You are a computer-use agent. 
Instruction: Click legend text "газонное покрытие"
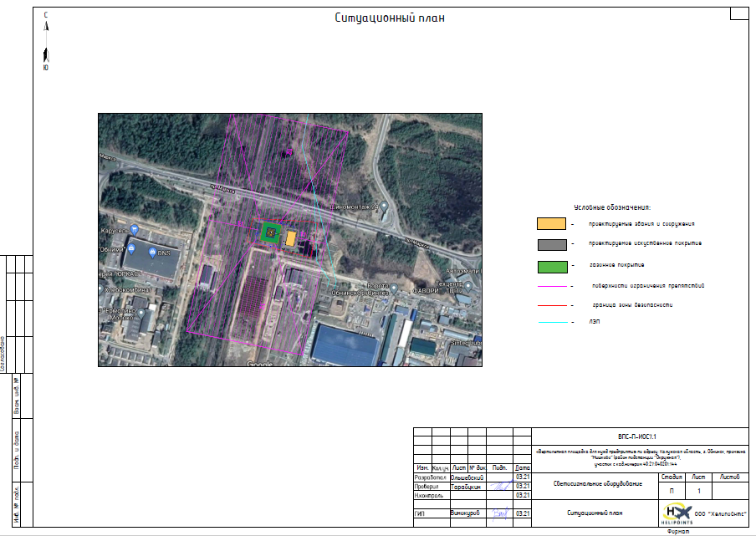point(616,265)
